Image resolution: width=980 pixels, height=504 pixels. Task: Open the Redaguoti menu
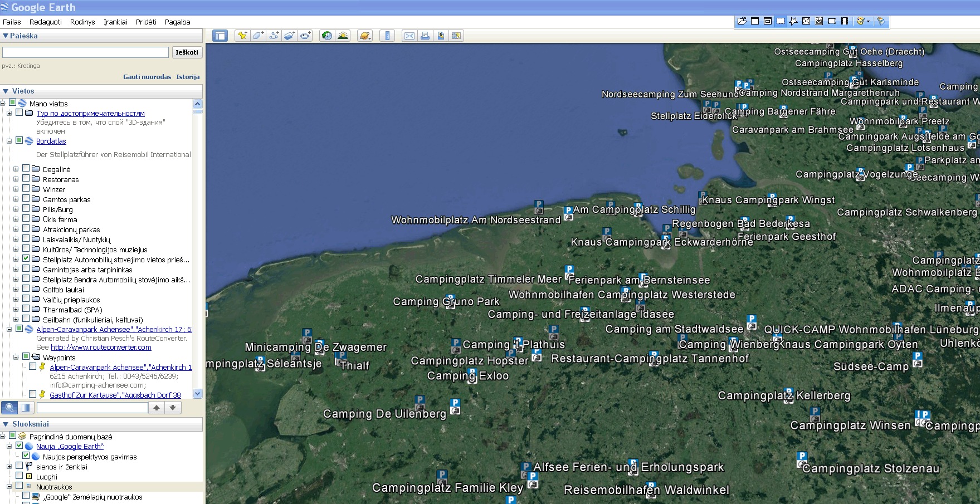(46, 22)
